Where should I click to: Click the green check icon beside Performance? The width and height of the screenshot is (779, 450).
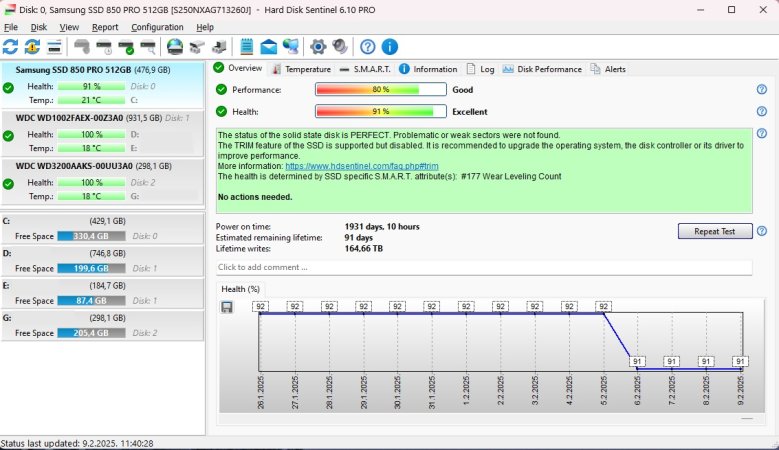(221, 89)
